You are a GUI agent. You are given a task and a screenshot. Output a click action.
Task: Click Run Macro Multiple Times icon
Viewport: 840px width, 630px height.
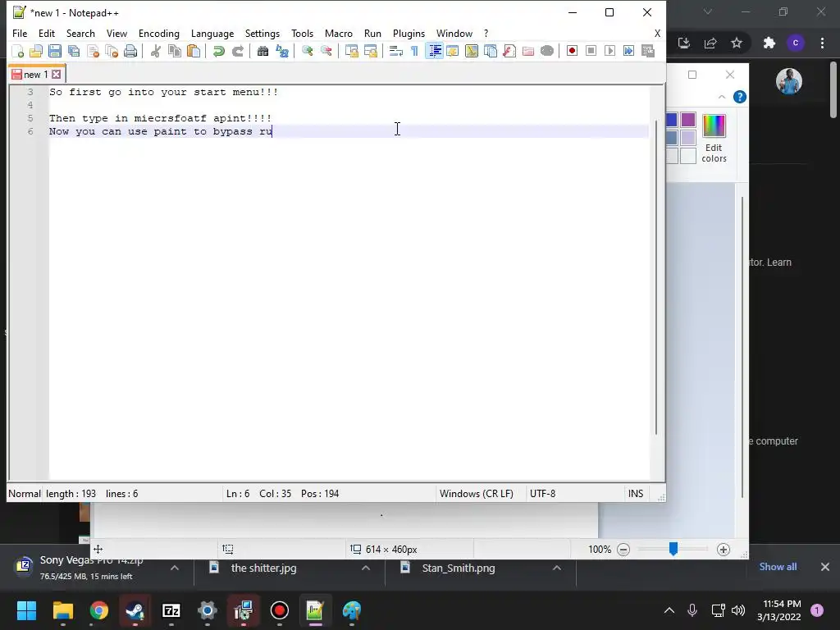tap(629, 51)
